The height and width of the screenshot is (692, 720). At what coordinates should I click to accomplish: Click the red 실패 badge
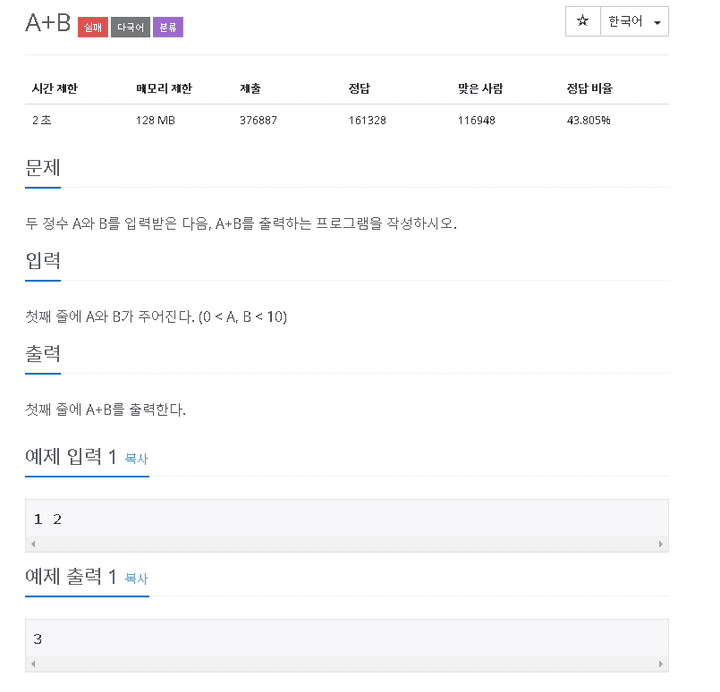click(93, 27)
